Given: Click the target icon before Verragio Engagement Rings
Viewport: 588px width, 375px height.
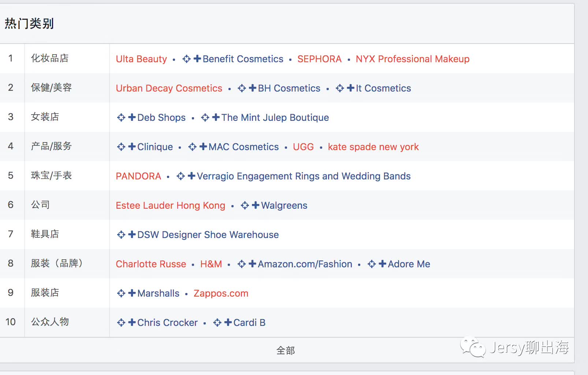Looking at the screenshot, I should [181, 176].
